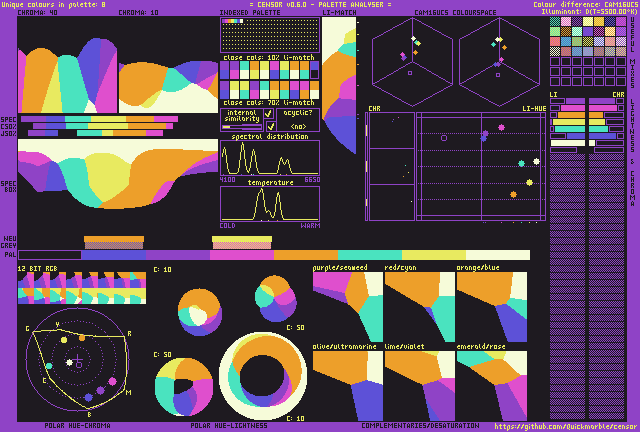Select the purple swatch in the PAL strip
The height and width of the screenshot is (432, 640).
click(x=178, y=255)
